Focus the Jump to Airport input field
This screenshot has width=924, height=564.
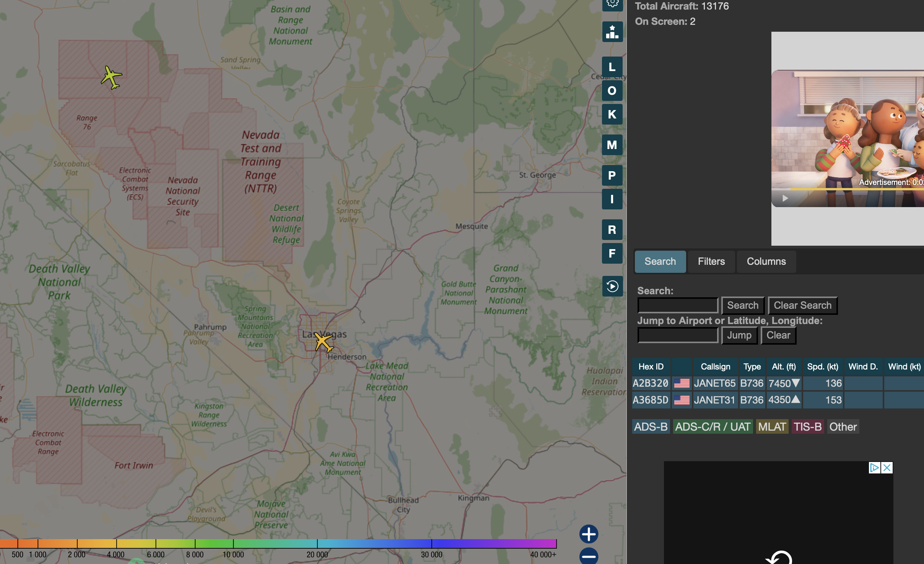pos(678,335)
